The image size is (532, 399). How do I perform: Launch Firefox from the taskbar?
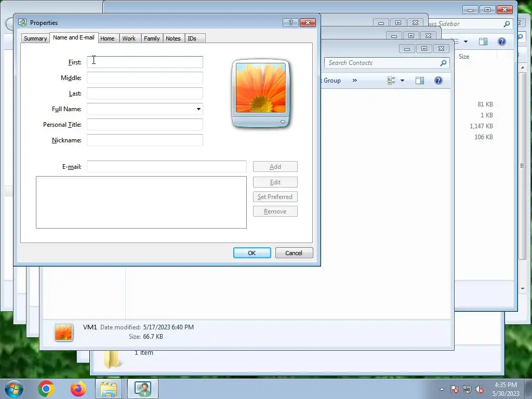click(x=78, y=389)
